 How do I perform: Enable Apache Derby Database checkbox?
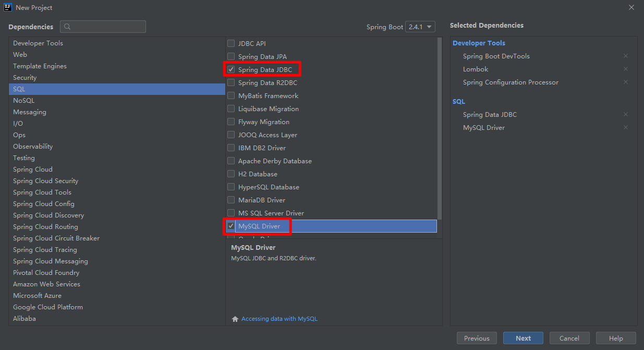click(x=231, y=161)
